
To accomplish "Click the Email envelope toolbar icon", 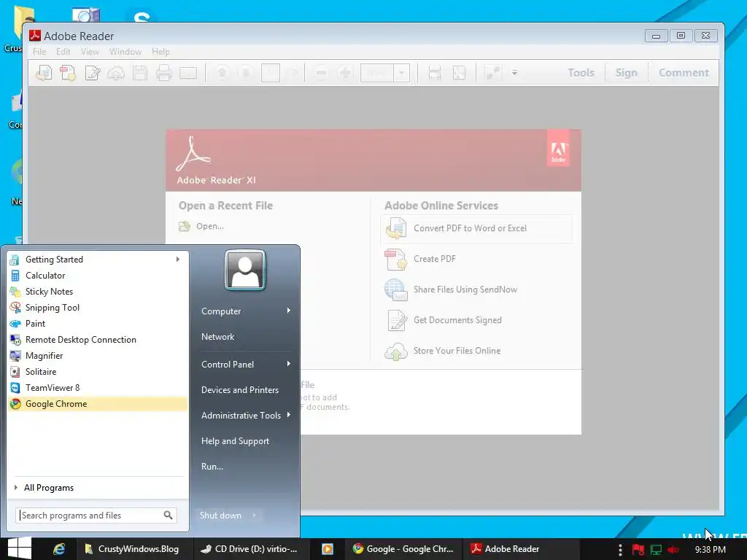I will tap(188, 73).
